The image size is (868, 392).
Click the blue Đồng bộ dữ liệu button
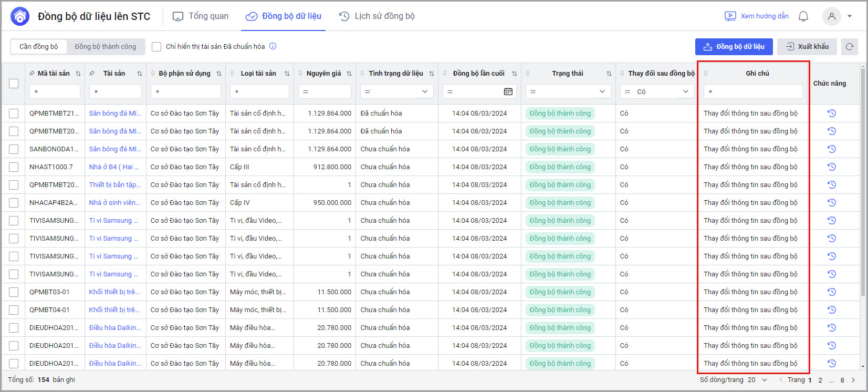click(734, 47)
